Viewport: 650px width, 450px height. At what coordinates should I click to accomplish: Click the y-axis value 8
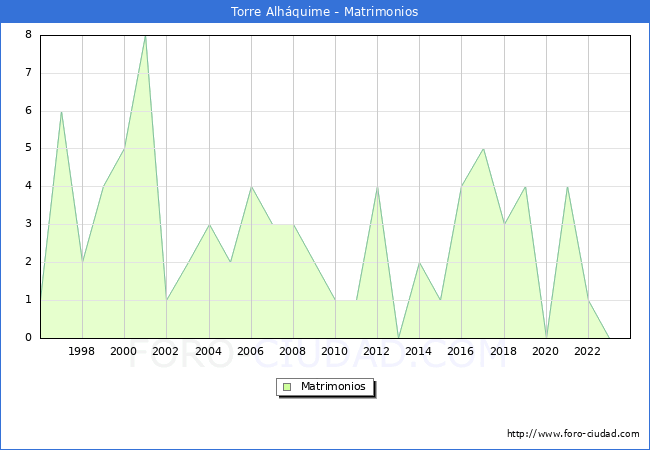point(28,34)
